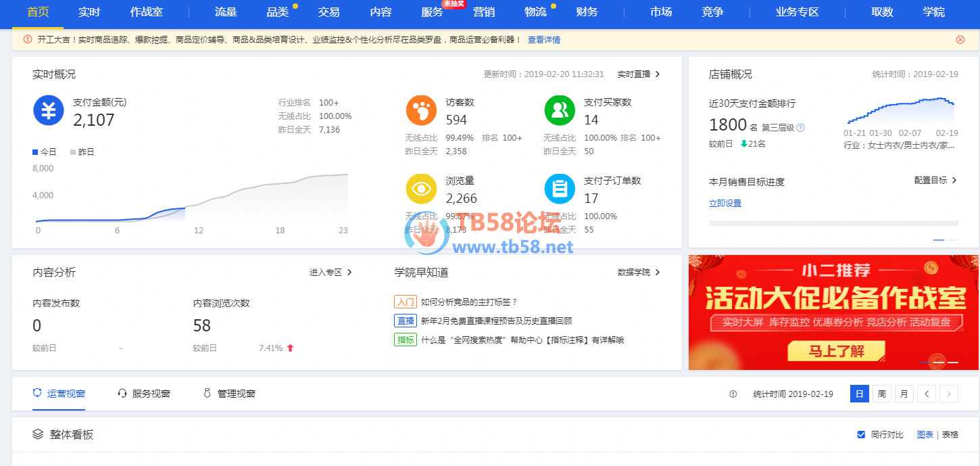
Task: Select the middle white dot on the red banner
Action: 939,363
